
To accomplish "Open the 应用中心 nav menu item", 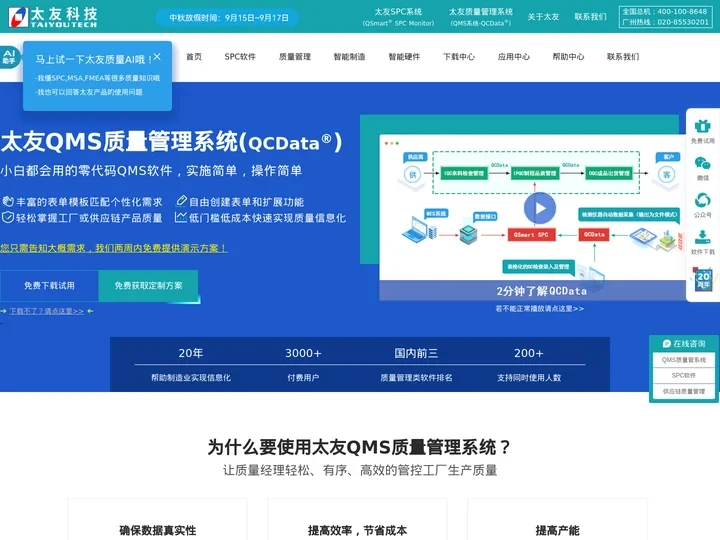I will point(514,57).
